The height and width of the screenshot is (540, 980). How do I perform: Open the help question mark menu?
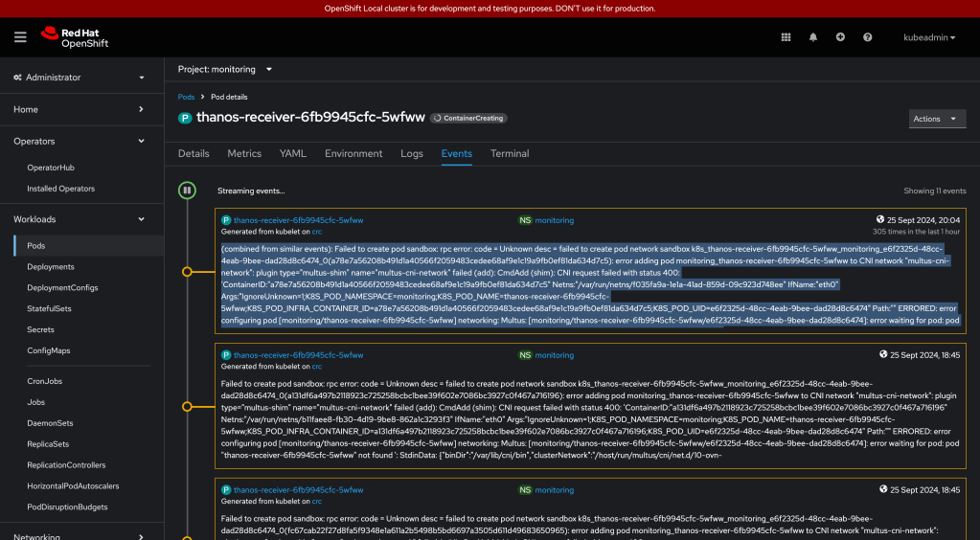868,37
